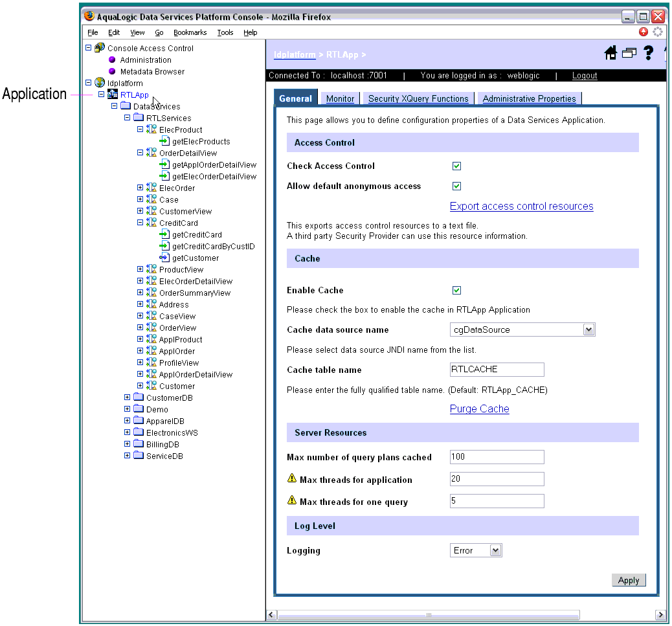Image resolution: width=672 pixels, height=626 pixels.
Task: Click the ldplatform globe icon
Action: (100, 82)
